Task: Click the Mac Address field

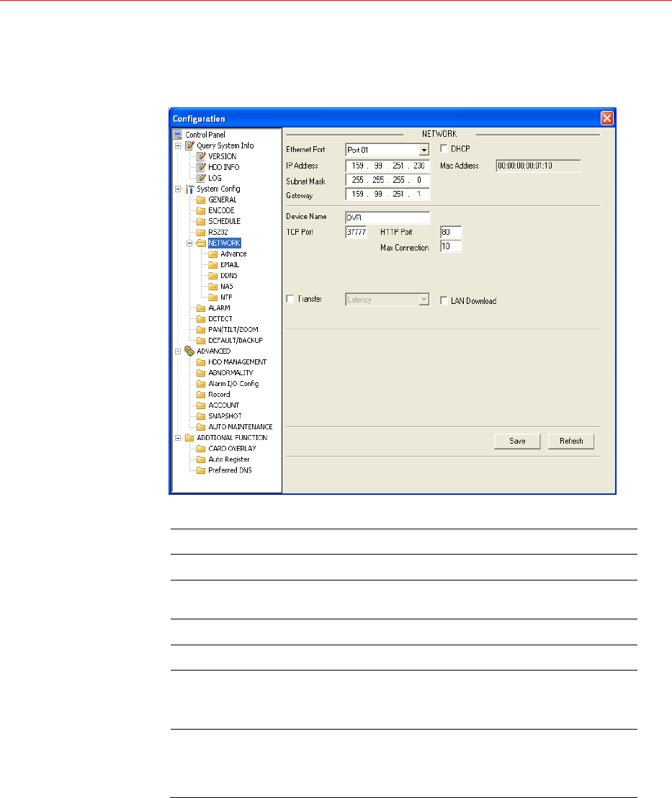Action: tap(539, 166)
